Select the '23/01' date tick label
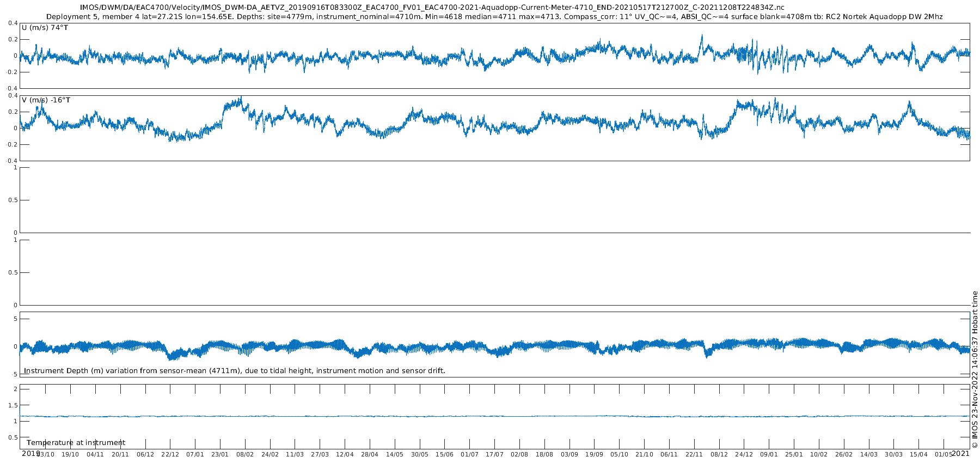This screenshot has width=980, height=463. pyautogui.click(x=220, y=454)
